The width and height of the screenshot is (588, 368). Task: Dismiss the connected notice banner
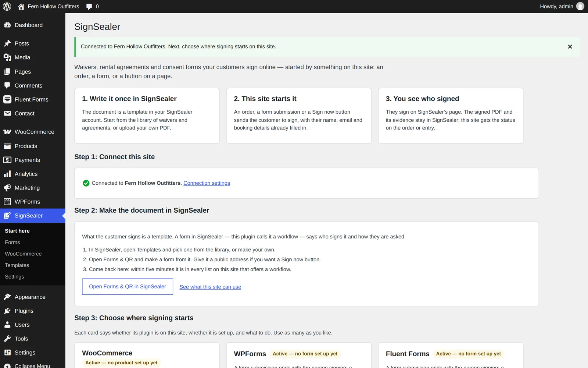[570, 47]
